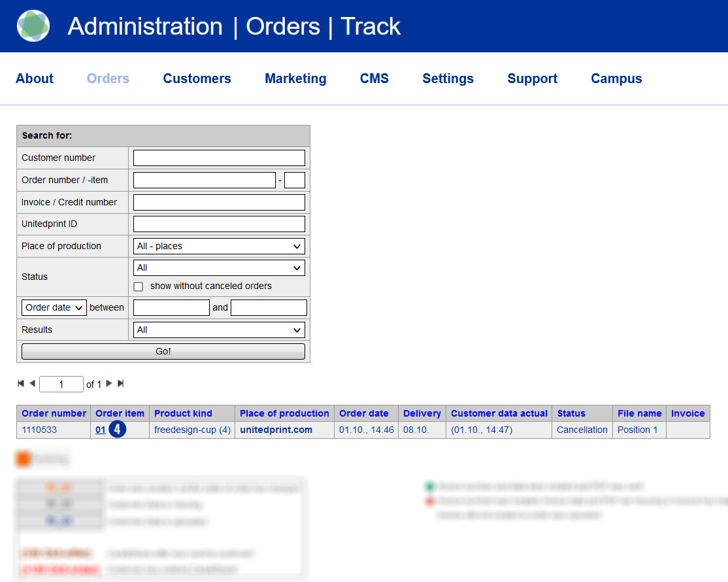Sort by Order date column header
Viewport: 728px width, 582px height.
363,413
